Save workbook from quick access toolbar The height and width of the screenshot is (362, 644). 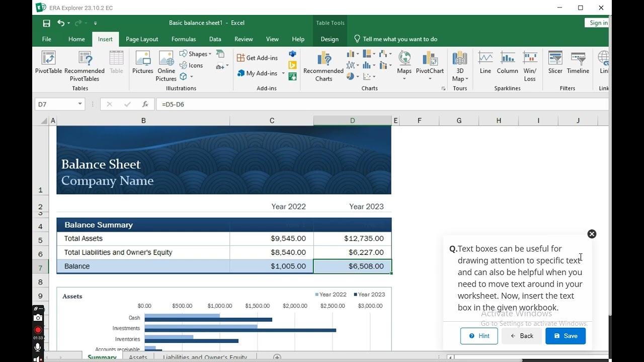point(46,23)
